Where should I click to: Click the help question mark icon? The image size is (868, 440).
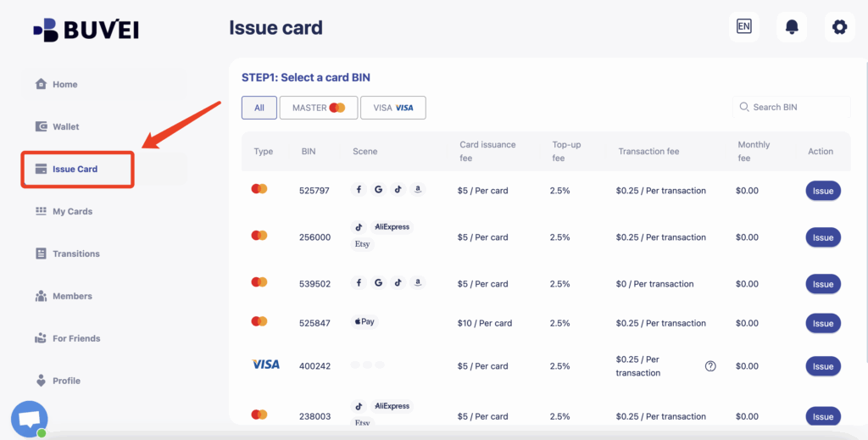coord(710,366)
